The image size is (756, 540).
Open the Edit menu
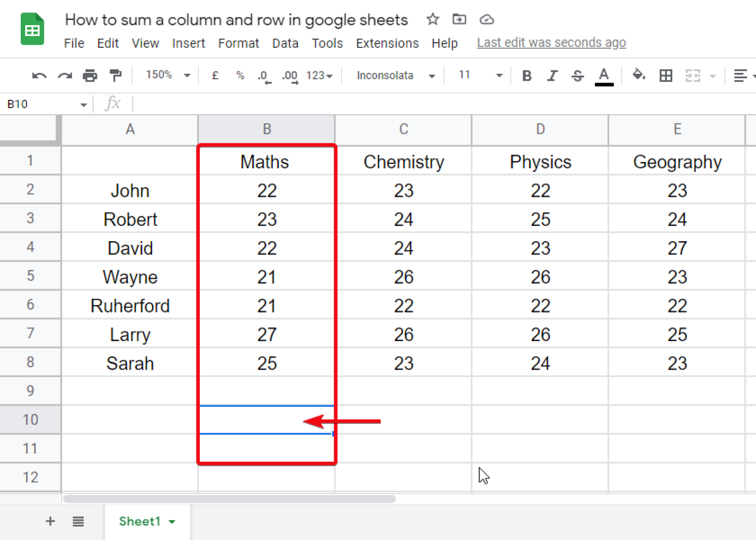pos(108,43)
